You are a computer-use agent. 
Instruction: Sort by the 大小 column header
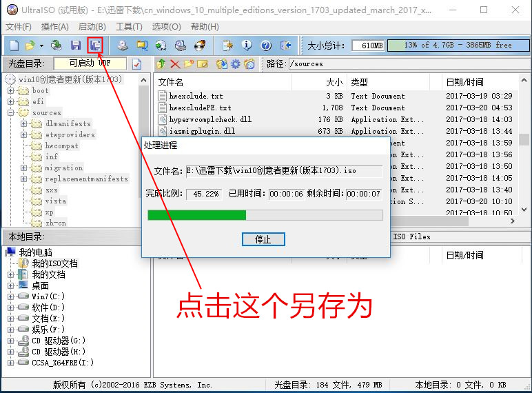319,82
